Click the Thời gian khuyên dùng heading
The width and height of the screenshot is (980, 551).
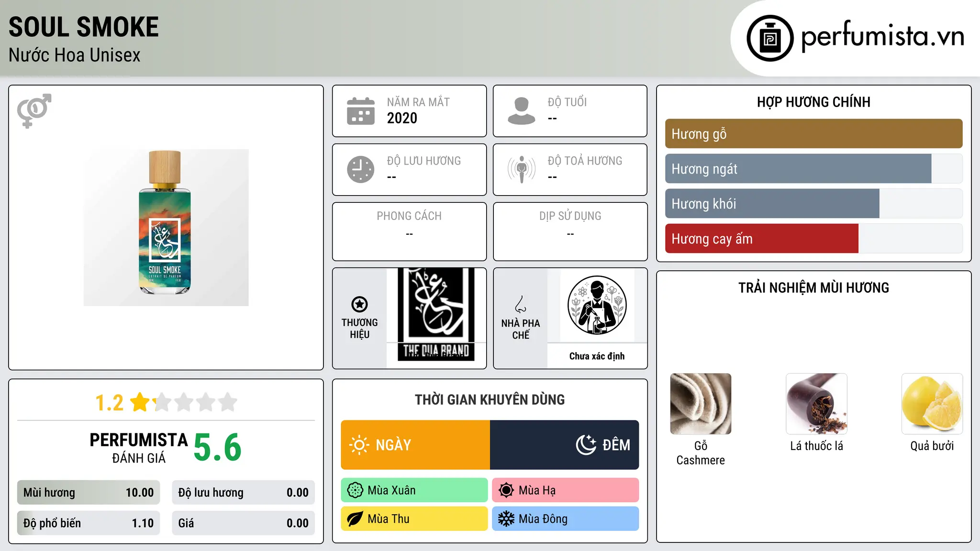(x=490, y=399)
